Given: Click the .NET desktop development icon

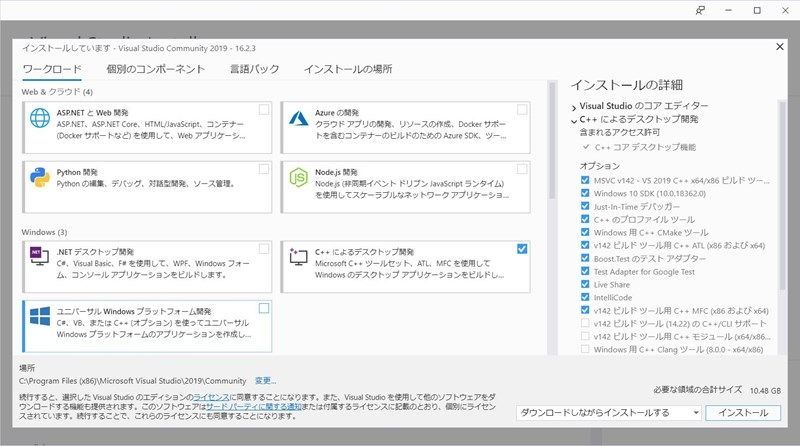Looking at the screenshot, I should click(39, 256).
